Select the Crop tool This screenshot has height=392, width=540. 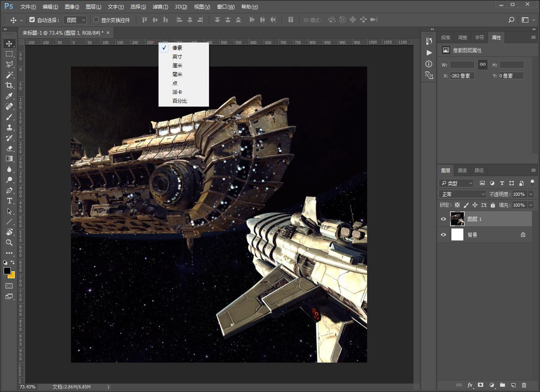tap(9, 85)
